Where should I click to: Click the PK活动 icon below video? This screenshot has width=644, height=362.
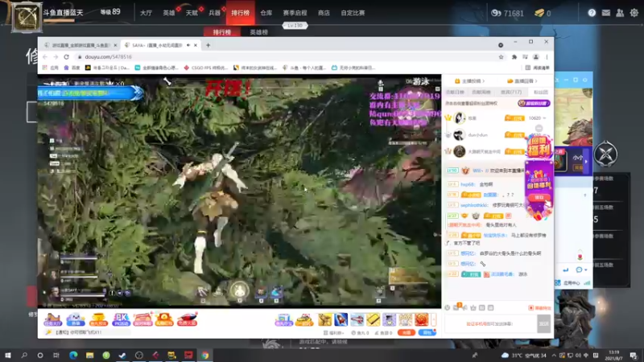pos(121,319)
